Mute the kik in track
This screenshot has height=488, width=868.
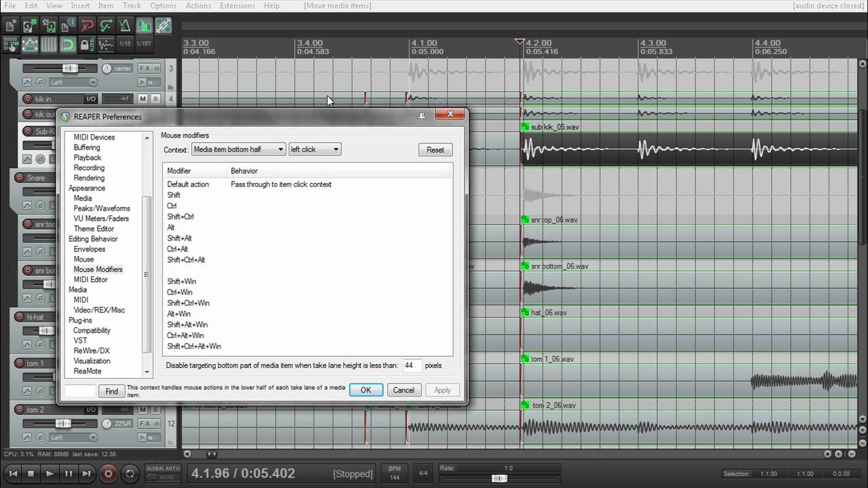pos(143,99)
